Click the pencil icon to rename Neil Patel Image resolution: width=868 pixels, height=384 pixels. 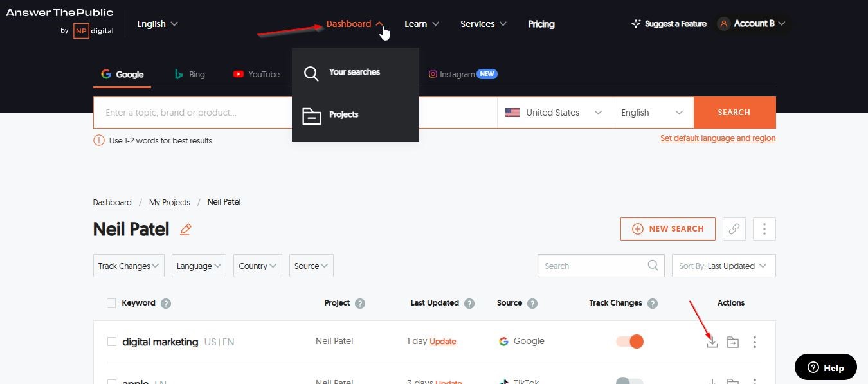186,230
